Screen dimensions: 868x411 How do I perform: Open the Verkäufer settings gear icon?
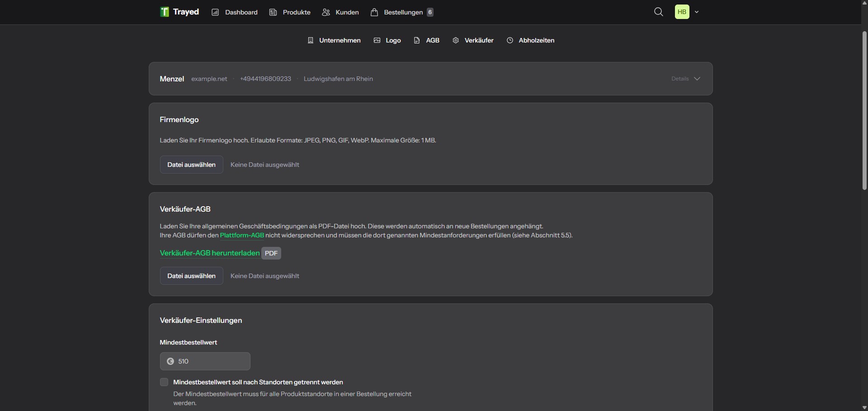click(456, 40)
